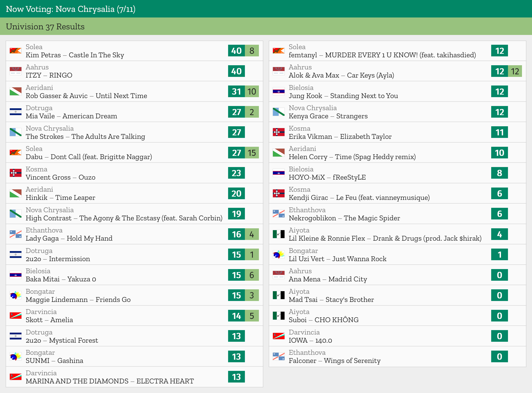The height and width of the screenshot is (393, 532).
Task: Click the 15 points badge for Dabu
Action: tap(252, 153)
